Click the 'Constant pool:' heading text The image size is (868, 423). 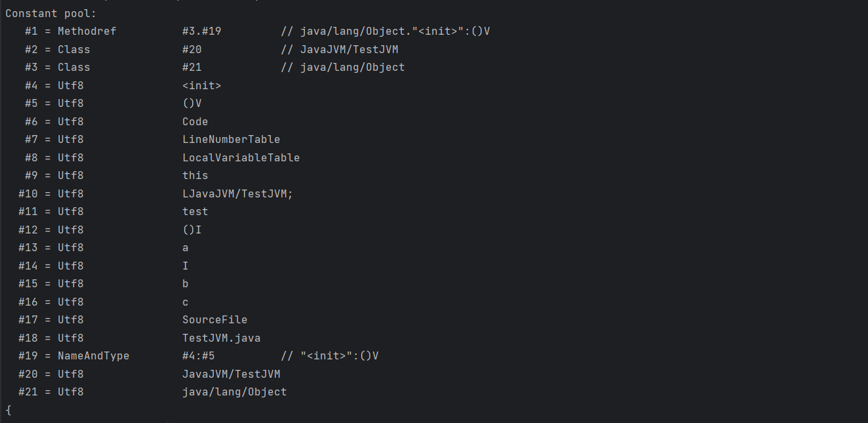[51, 13]
